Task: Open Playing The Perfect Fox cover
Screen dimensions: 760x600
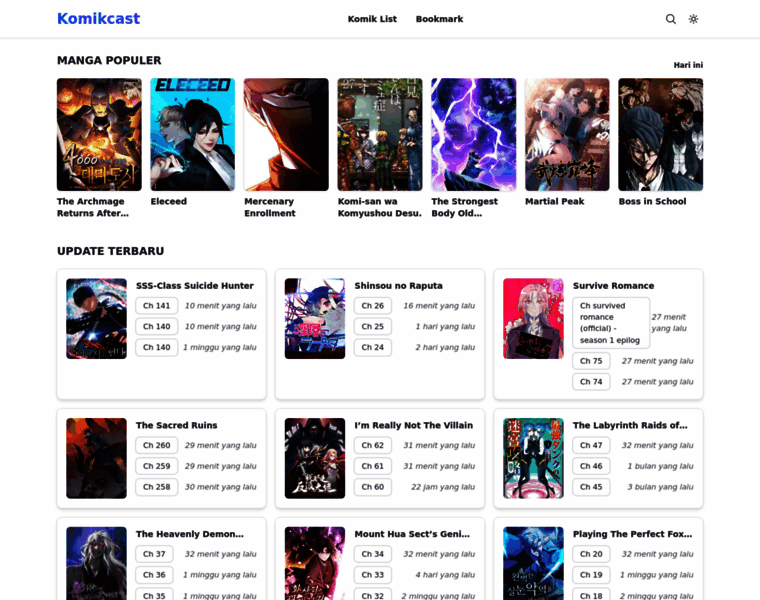Action: click(534, 564)
